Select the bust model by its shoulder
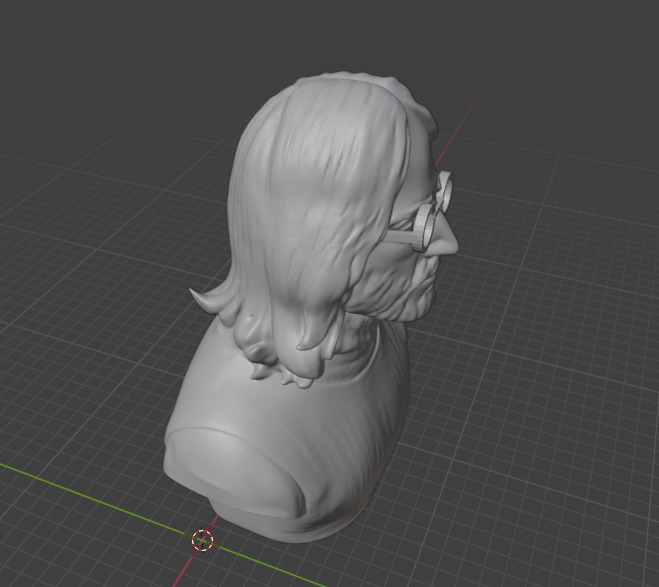The height and width of the screenshot is (587, 659). tap(235, 469)
